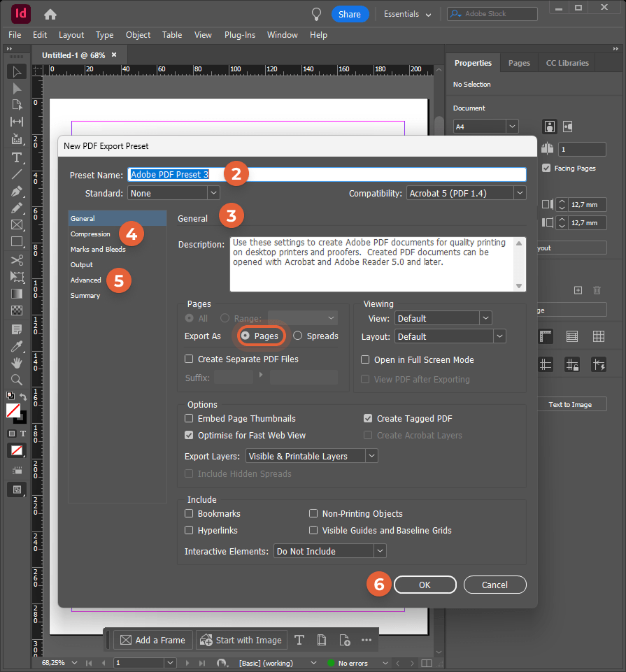626x672 pixels.
Task: Click the portrait orientation icon
Action: pyautogui.click(x=550, y=127)
